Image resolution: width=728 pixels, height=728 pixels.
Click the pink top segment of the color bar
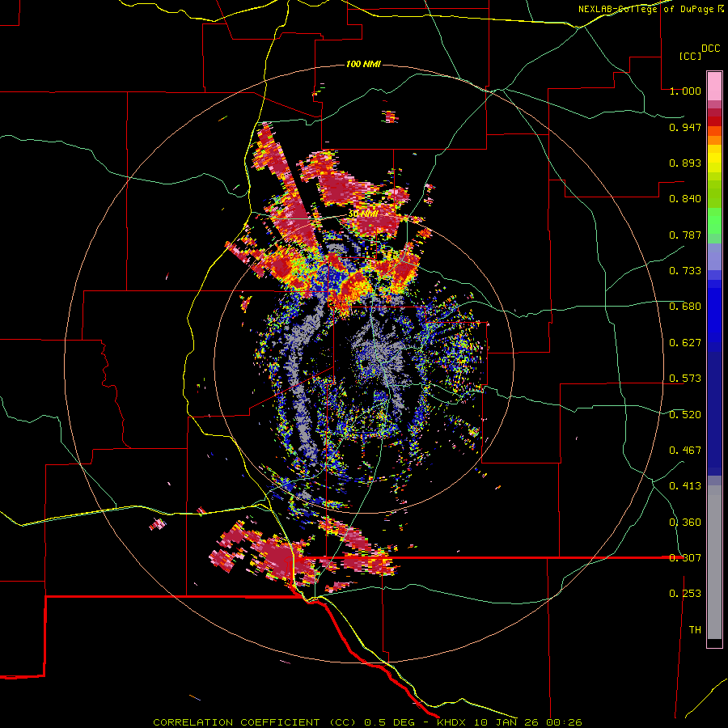(x=714, y=87)
